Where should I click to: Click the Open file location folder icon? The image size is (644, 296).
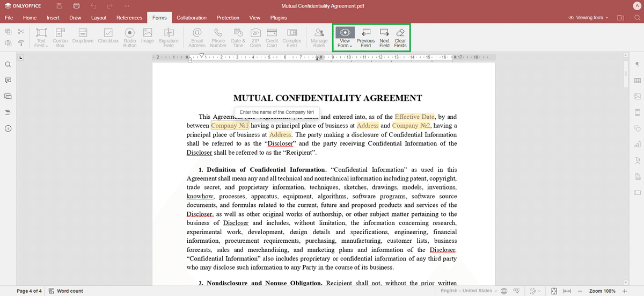621,18
